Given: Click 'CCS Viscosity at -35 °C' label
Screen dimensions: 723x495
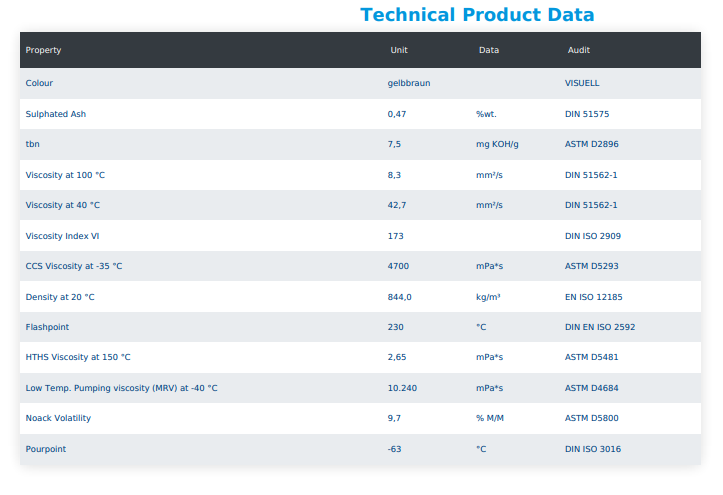Looking at the screenshot, I should pyautogui.click(x=74, y=266).
